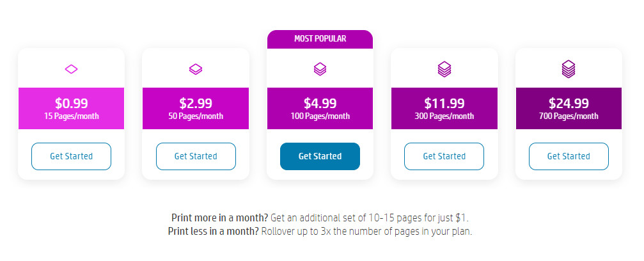This screenshot has width=644, height=261.
Task: Get Started with the 15 pages plan
Action: click(72, 156)
